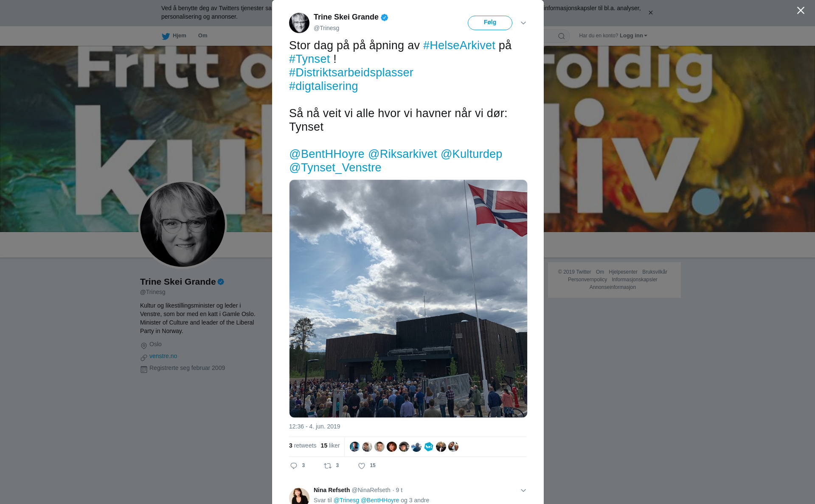Open first liker's avatar in the likes row
Viewport: 815px width, 504px height.
click(x=354, y=447)
